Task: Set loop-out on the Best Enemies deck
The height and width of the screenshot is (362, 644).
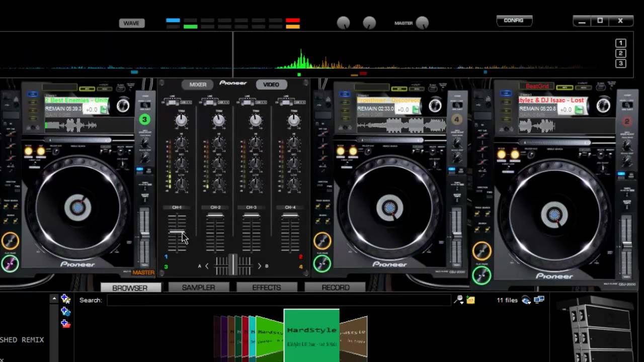Action: point(41,151)
